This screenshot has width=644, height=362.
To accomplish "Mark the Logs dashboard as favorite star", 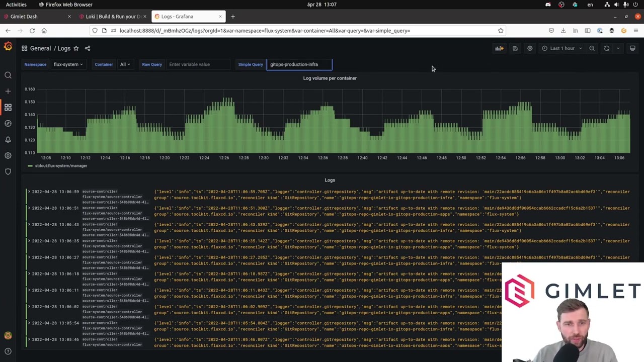I will pyautogui.click(x=76, y=48).
